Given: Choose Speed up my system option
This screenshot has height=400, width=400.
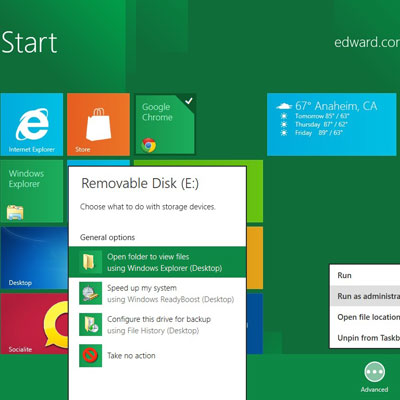Looking at the screenshot, I should pyautogui.click(x=157, y=293).
